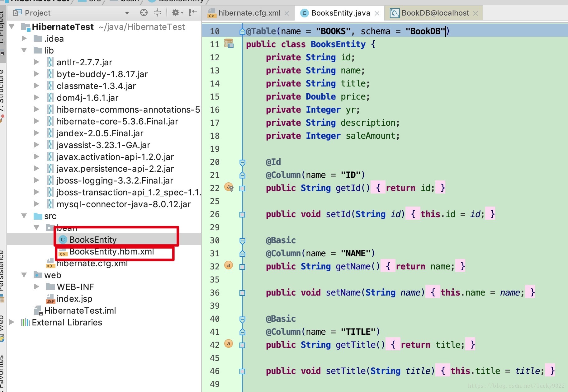The height and width of the screenshot is (392, 568).
Task: Expand mysql-connector-java-8.0.12.jar node
Action: 36,204
